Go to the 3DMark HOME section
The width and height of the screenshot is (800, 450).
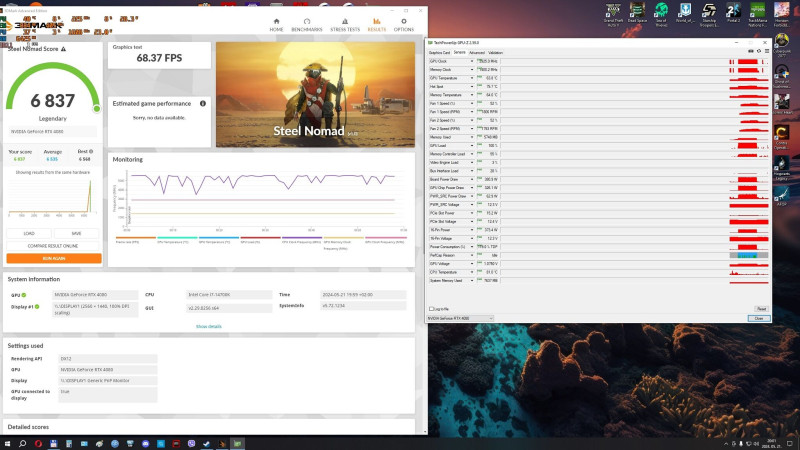point(276,25)
